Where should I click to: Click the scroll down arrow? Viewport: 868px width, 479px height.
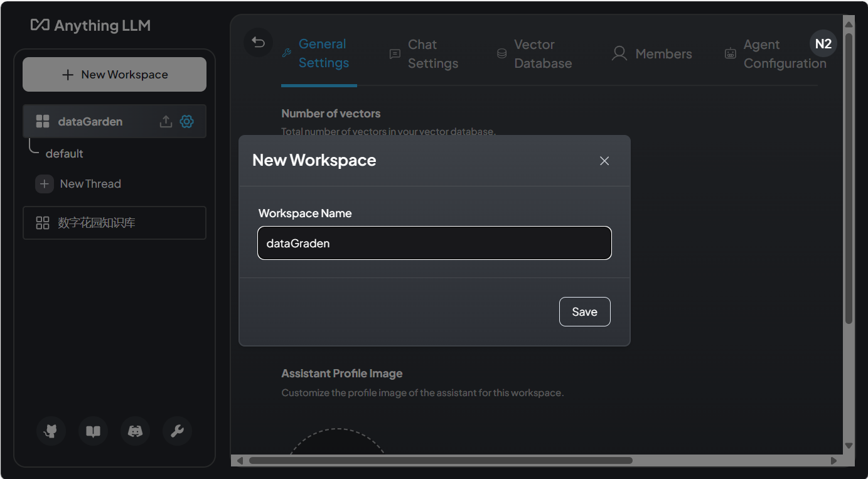click(849, 446)
